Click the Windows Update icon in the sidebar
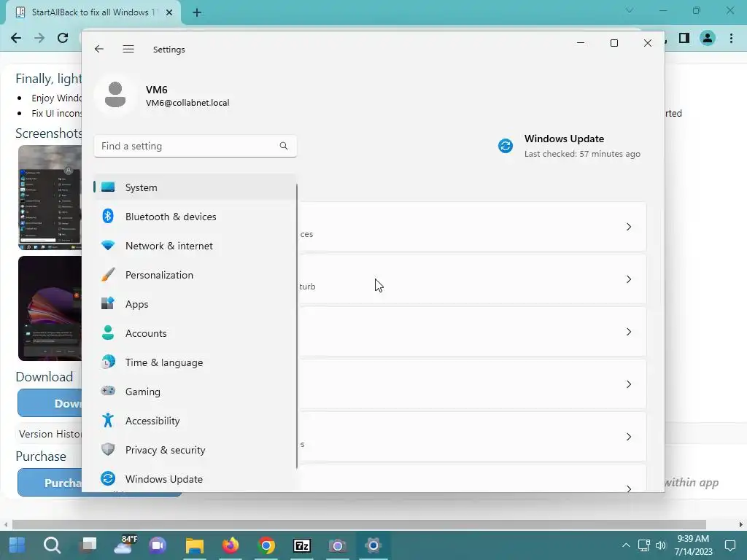 point(108,478)
